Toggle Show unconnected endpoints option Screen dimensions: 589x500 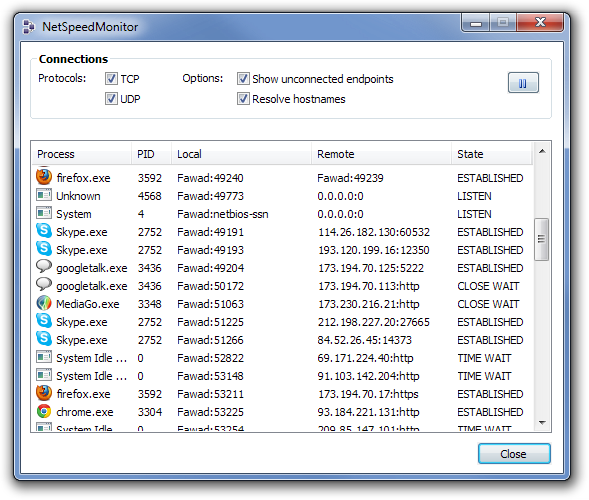click(x=243, y=79)
